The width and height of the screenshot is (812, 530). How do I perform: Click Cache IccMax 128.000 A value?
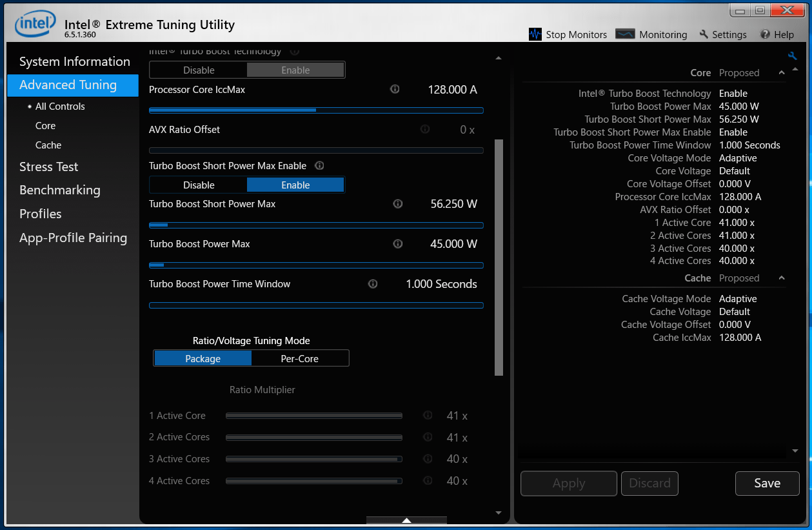[740, 338]
